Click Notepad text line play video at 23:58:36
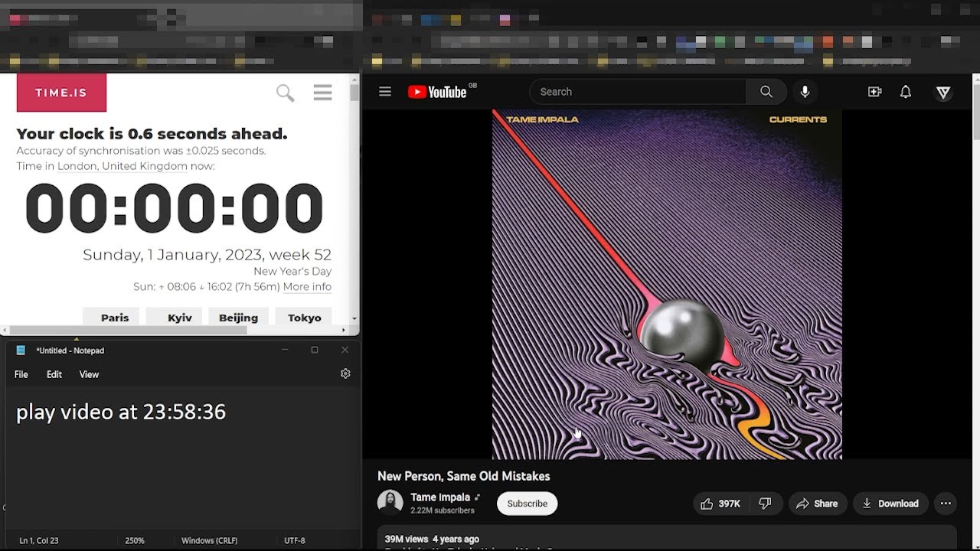The image size is (980, 551). pos(121,412)
